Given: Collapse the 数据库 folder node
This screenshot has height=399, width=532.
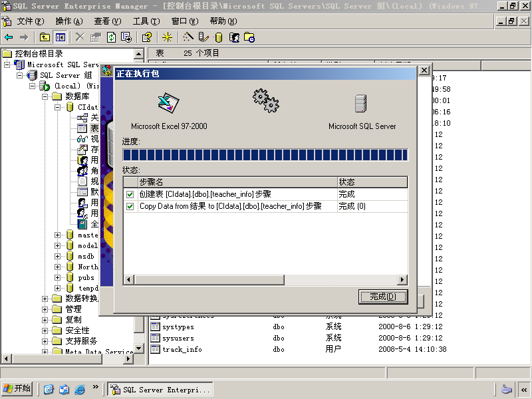Looking at the screenshot, I should coord(45,96).
